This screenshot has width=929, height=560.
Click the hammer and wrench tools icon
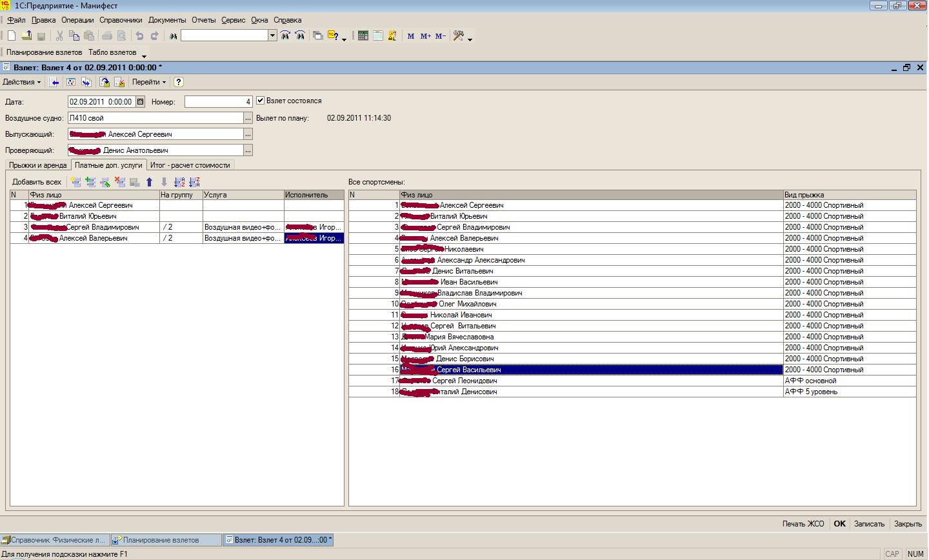(459, 36)
